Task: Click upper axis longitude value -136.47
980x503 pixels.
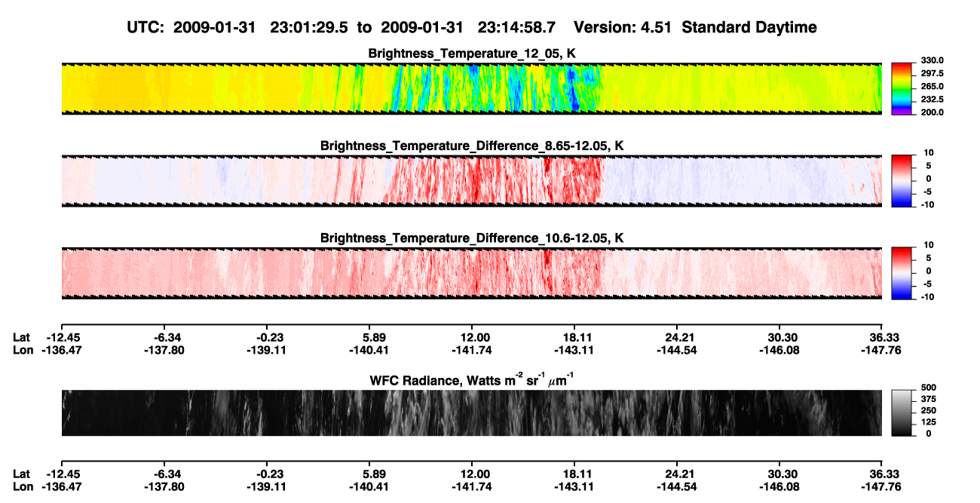Action: click(x=62, y=350)
